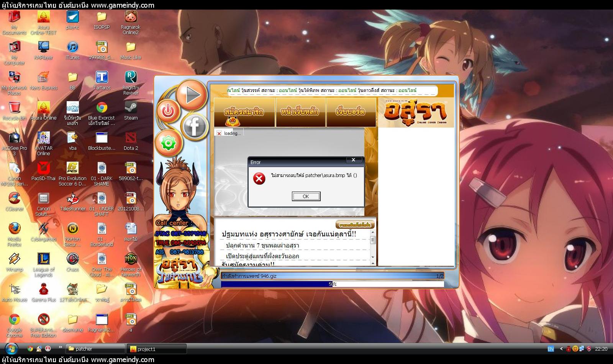The height and width of the screenshot is (364, 613).
Task: Click the news list scrollbar up arrow
Action: (373, 232)
